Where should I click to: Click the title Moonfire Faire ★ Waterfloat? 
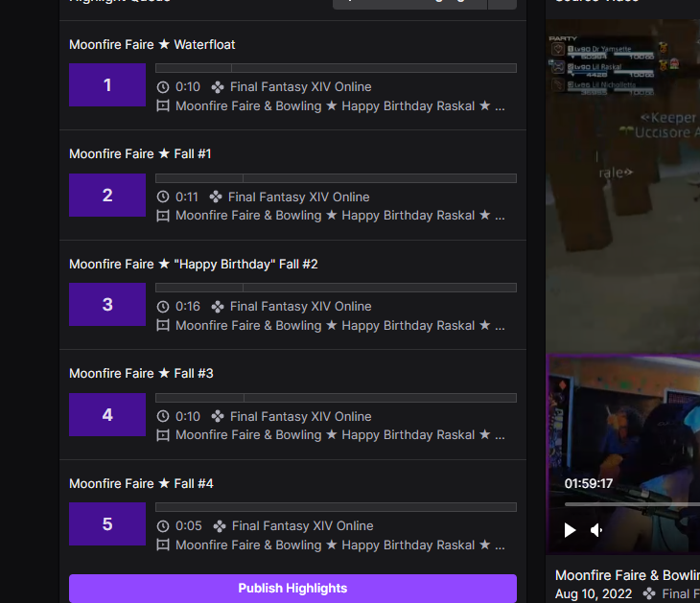[x=152, y=45]
